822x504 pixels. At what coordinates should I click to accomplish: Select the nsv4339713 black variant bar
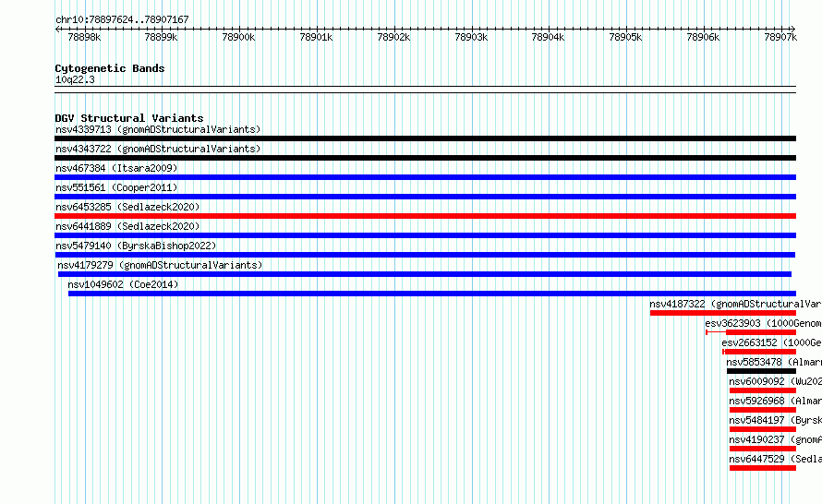(x=425, y=138)
